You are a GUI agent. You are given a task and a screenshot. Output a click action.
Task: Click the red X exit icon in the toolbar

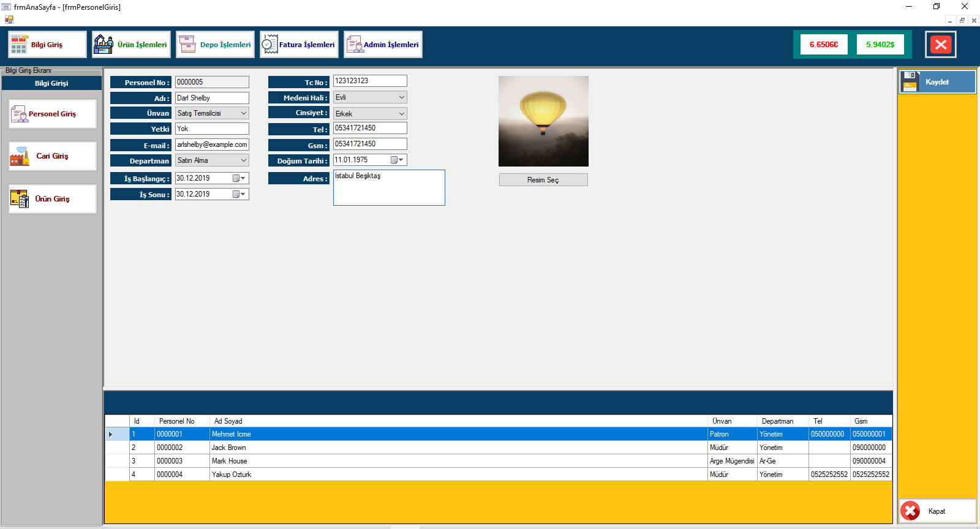pyautogui.click(x=941, y=44)
